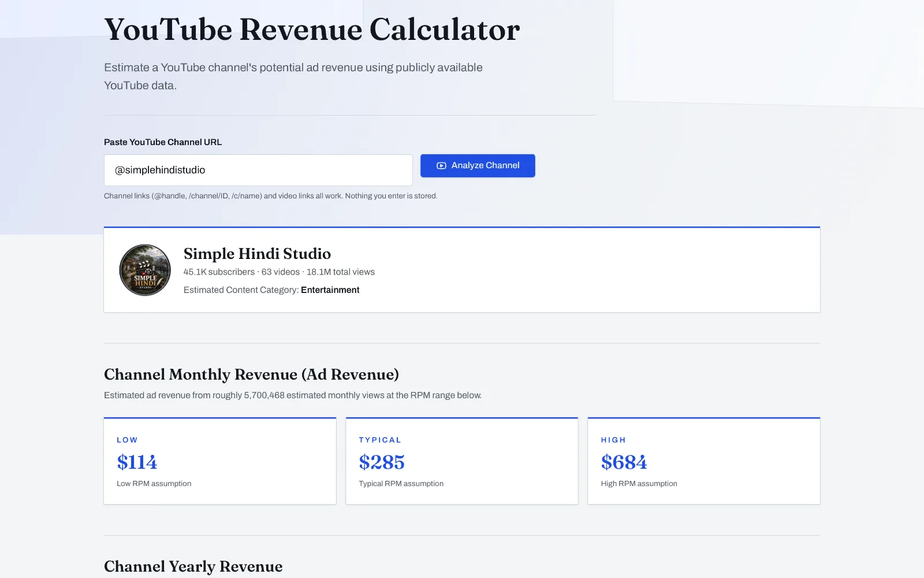Click the HIGH card label
Image resolution: width=924 pixels, height=578 pixels.
[x=613, y=440]
